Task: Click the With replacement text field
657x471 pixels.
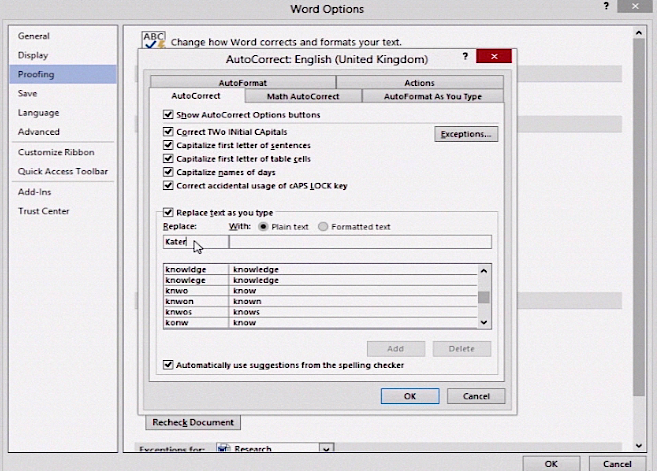Action: pyautogui.click(x=360, y=242)
